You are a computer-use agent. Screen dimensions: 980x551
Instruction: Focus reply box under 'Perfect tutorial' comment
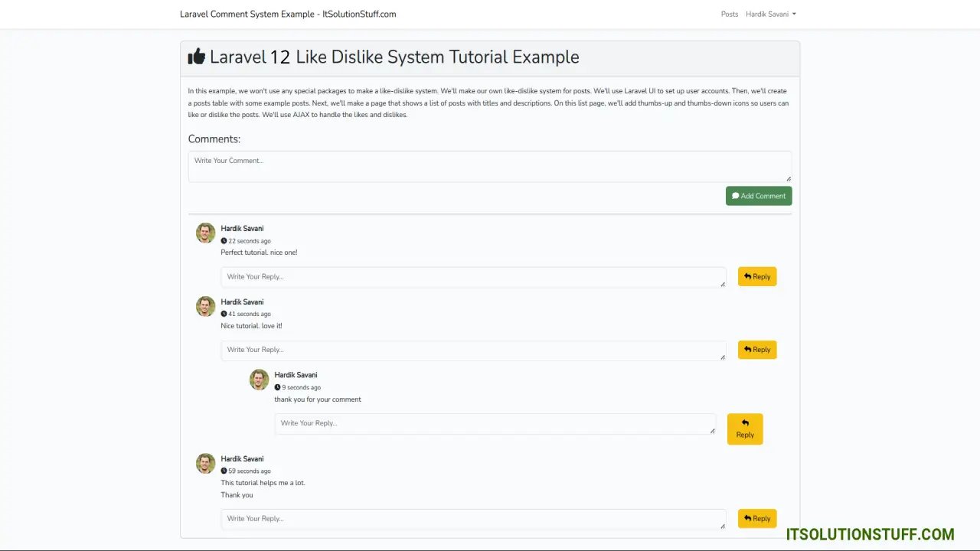[472, 277]
